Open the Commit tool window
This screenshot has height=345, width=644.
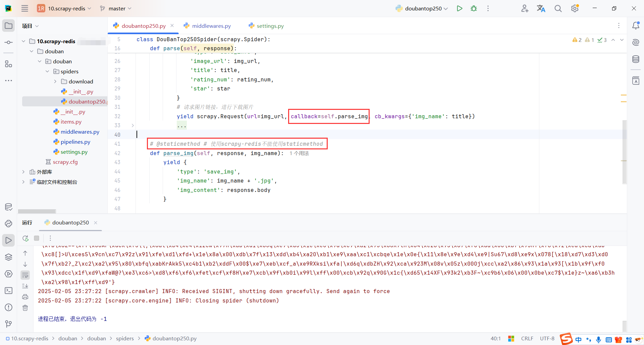click(8, 43)
